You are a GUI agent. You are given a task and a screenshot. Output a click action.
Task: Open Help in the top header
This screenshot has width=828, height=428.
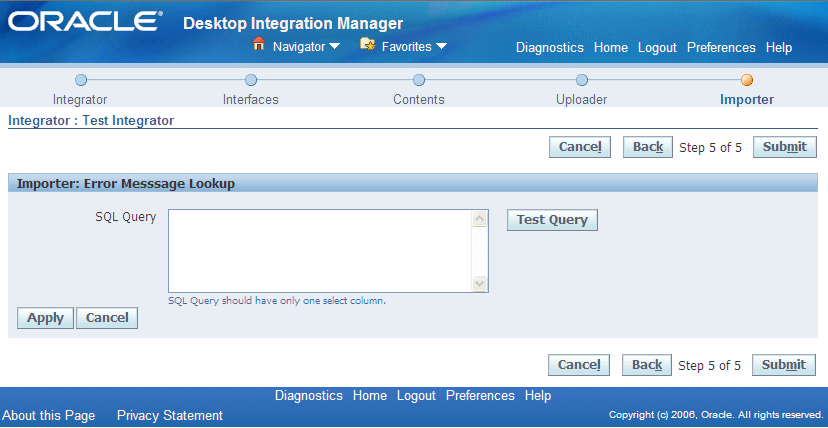(x=778, y=47)
